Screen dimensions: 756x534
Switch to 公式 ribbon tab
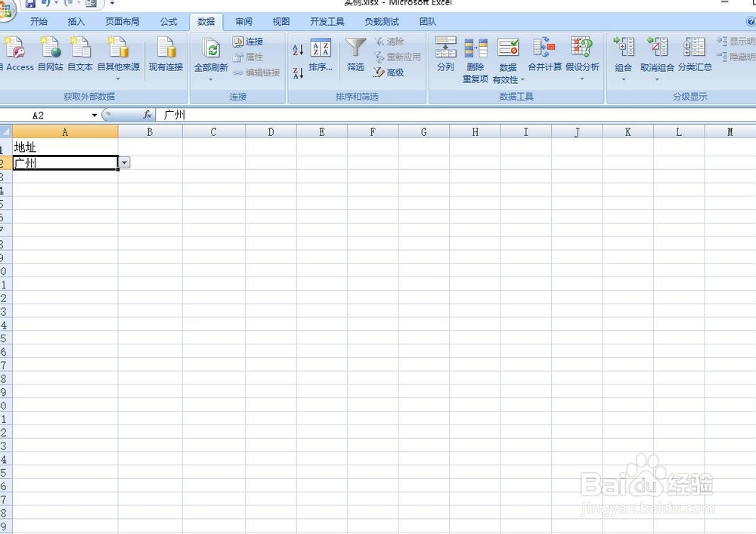pos(169,22)
